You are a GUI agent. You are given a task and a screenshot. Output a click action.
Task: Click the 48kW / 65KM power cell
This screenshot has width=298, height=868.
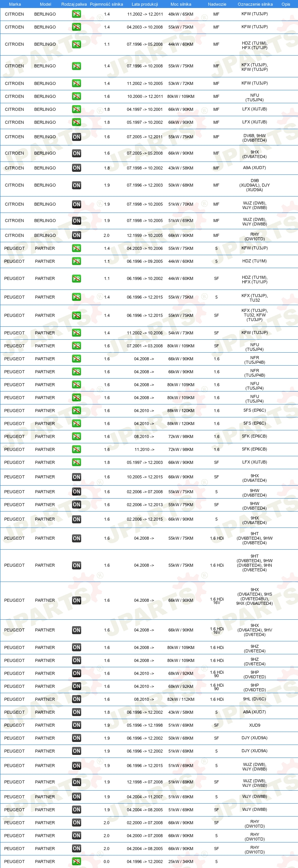coord(181,14)
